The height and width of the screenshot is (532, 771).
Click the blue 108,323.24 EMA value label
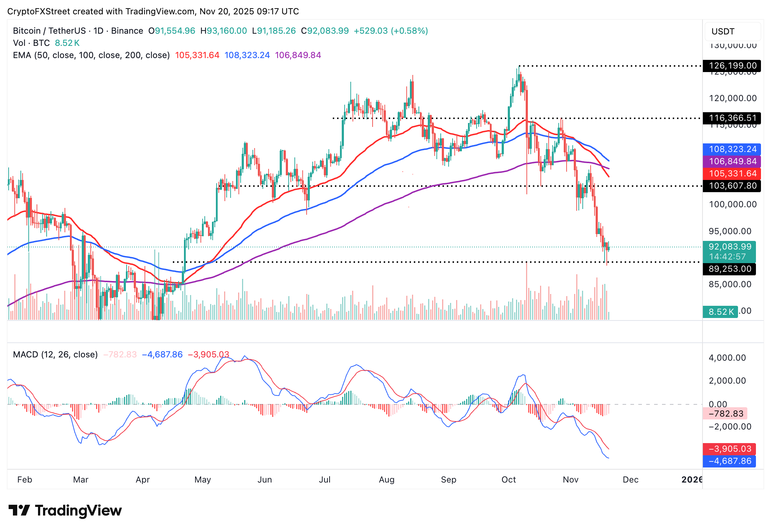click(x=732, y=149)
